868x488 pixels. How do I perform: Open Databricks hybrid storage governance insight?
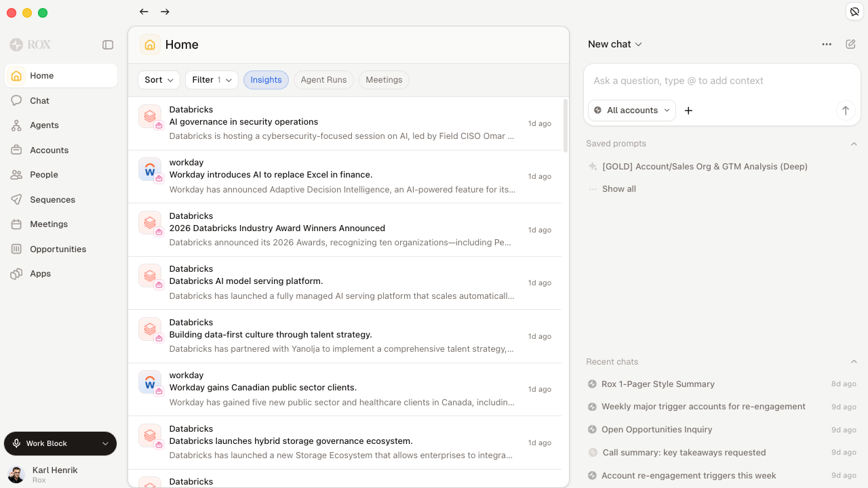[344, 443]
